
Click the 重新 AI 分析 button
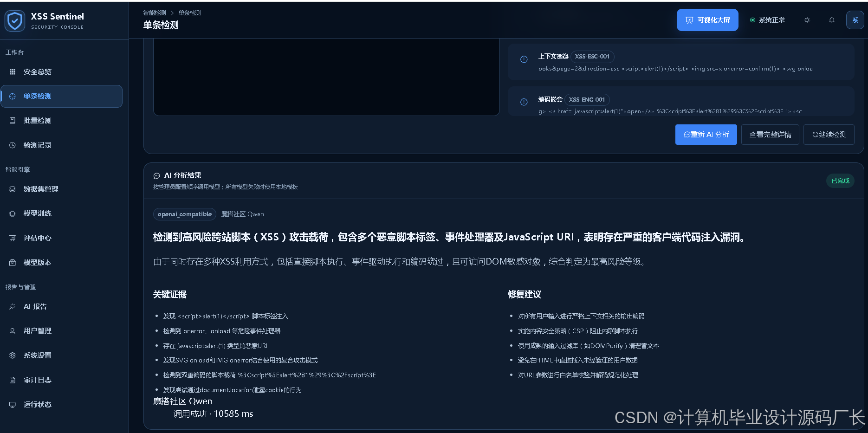tap(706, 135)
